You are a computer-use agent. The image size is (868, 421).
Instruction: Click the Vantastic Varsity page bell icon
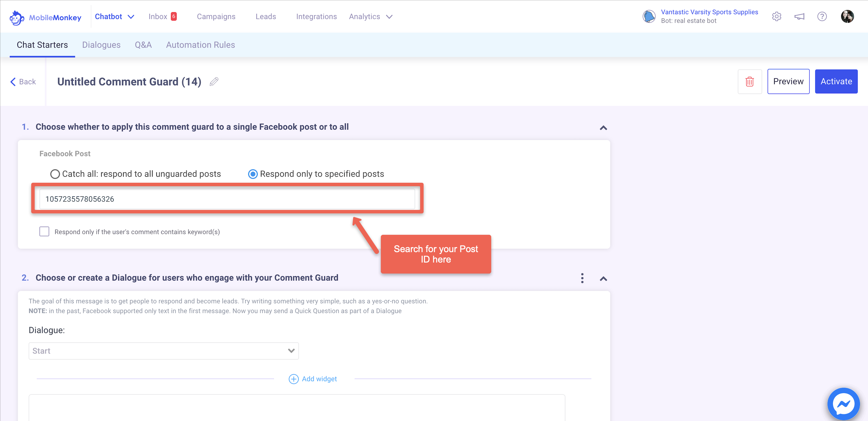pos(649,16)
